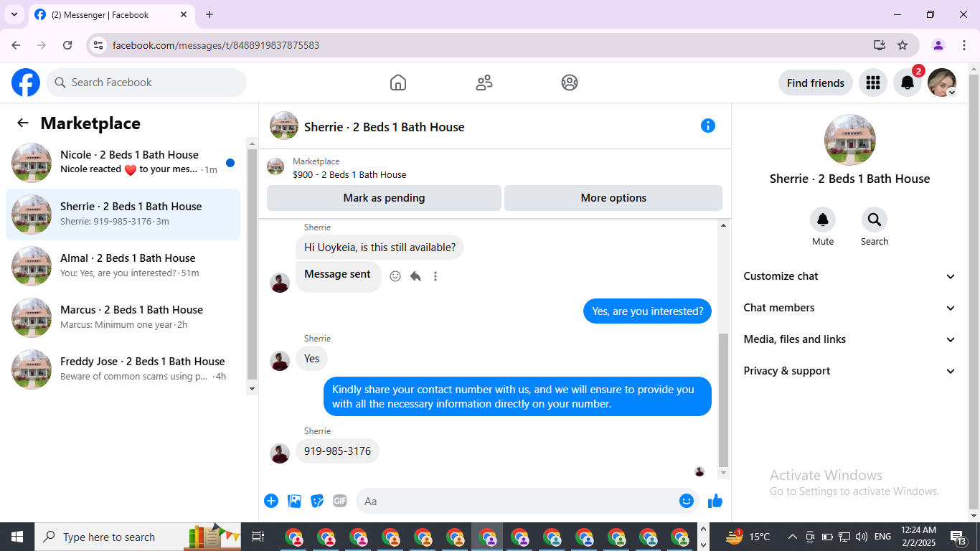The image size is (980, 551).
Task: Click the phone number 919-985-3176 message
Action: click(x=337, y=451)
